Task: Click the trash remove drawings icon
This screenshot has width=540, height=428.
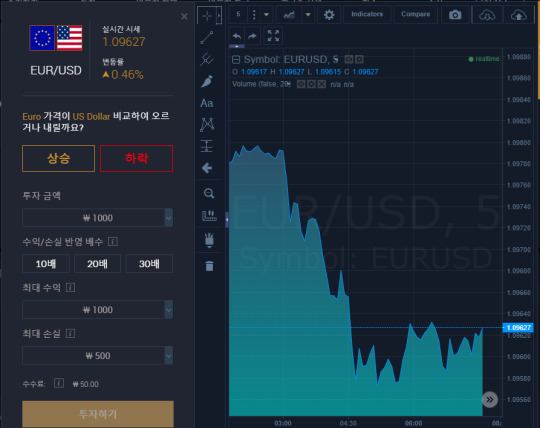Action: tap(209, 266)
